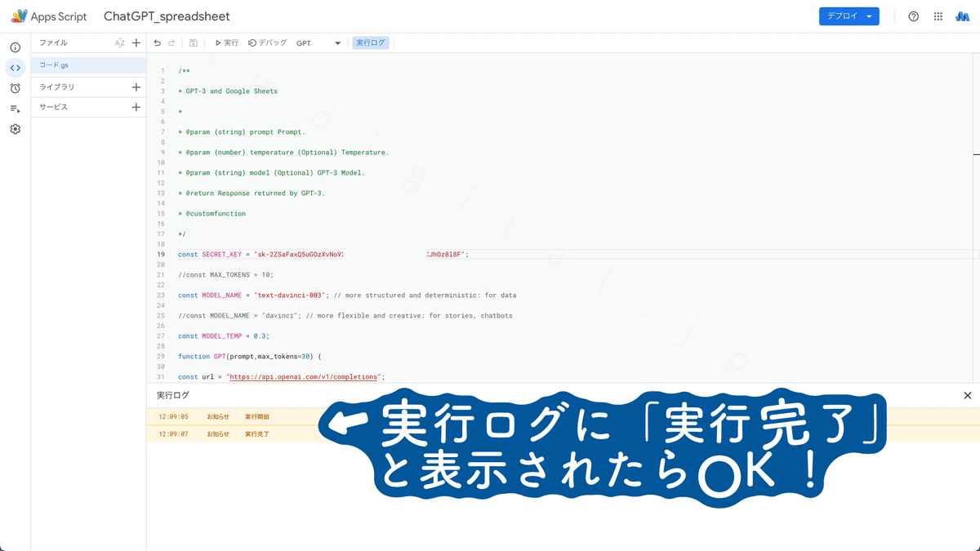980x551 pixels.
Task: Click the "GPT-3 and Google Sheets" comment
Action: pyautogui.click(x=228, y=91)
